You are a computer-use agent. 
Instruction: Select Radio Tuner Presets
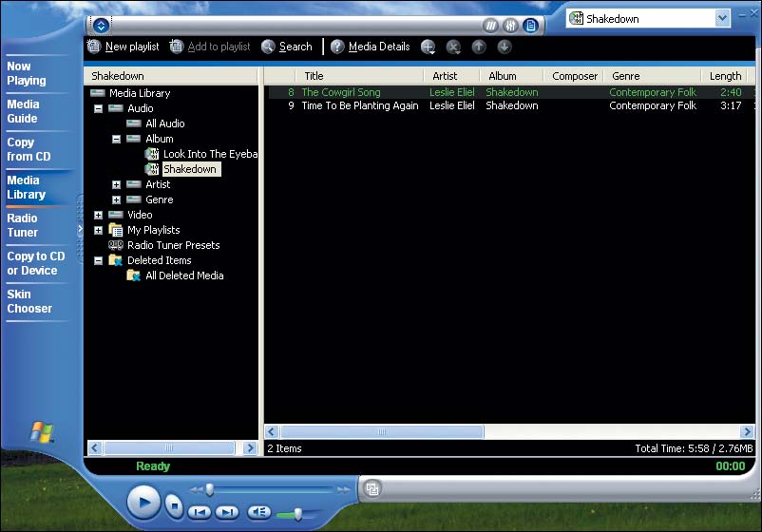click(173, 245)
